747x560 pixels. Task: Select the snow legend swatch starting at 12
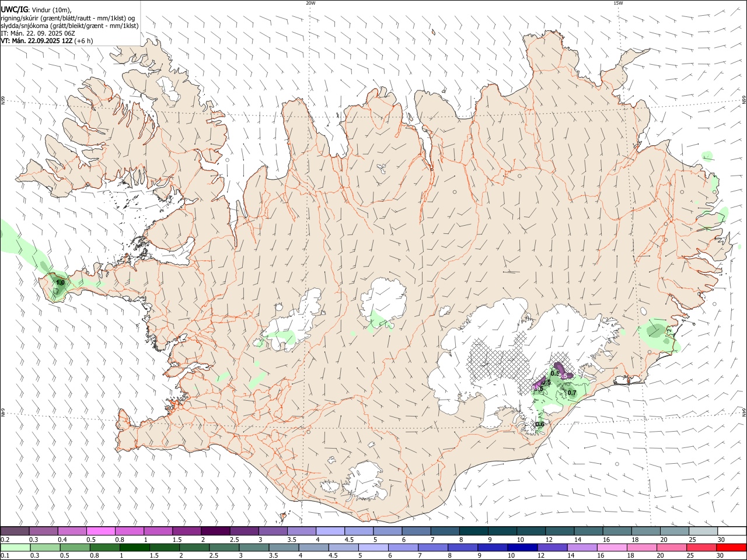tap(559, 531)
